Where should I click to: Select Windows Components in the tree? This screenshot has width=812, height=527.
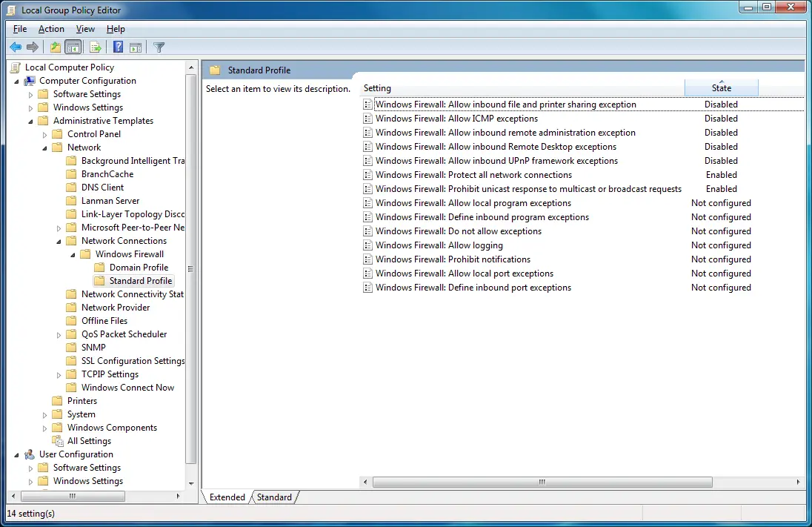coord(112,428)
